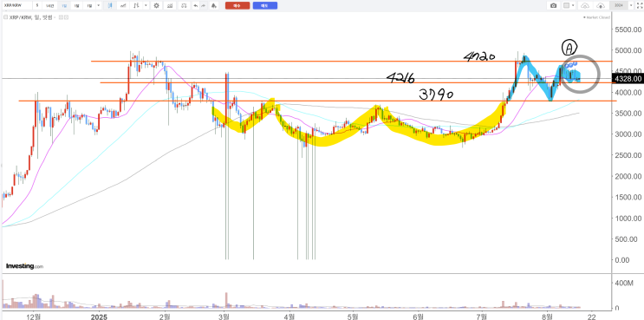Click the 2500.00 price axis label

point(628,155)
